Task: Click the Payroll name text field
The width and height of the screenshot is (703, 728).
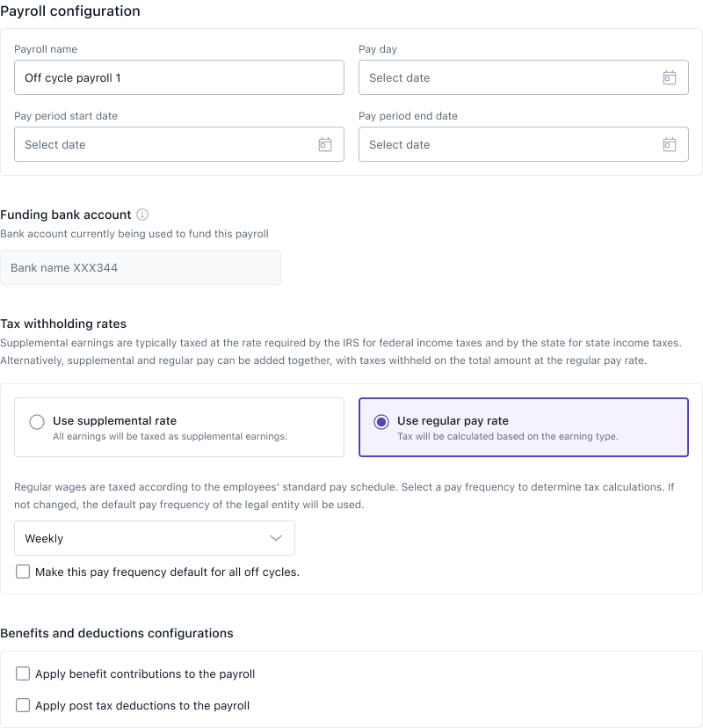Action: (x=178, y=77)
